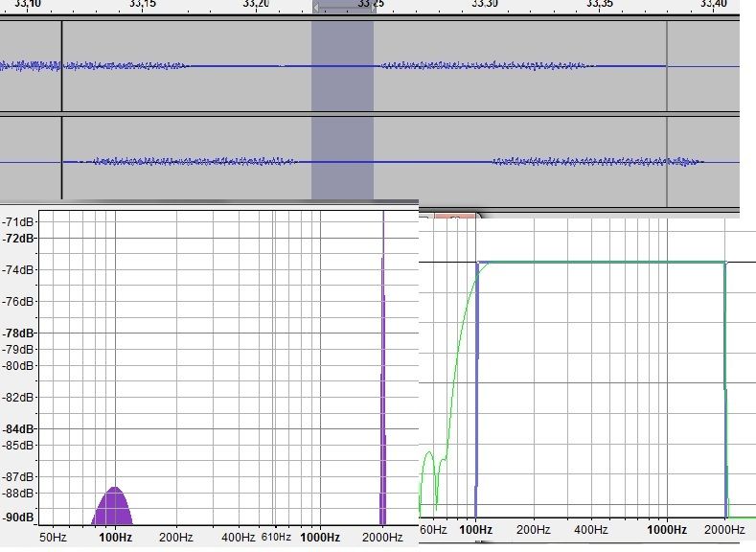Viewport: 756px width, 552px height.
Task: Click the red close button of the partially hidden window
Action: [x=457, y=217]
